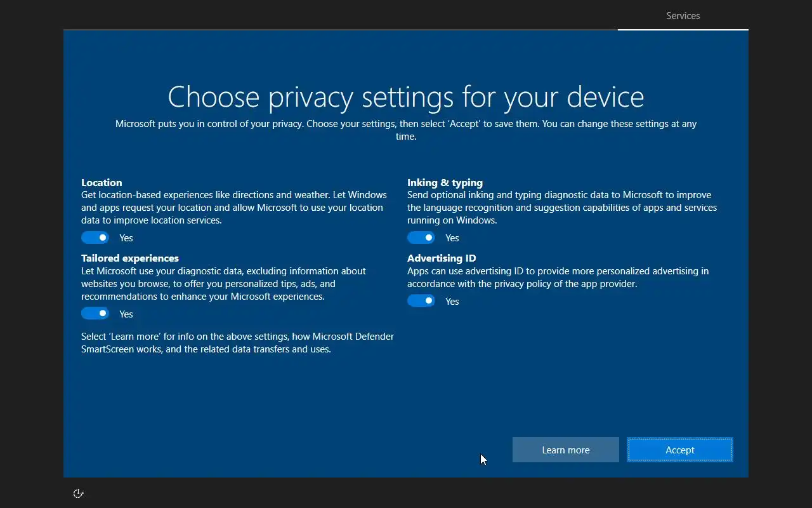Viewport: 812px width, 508px height.
Task: Click the Yes label beside Advertising ID toggle
Action: pos(452,302)
